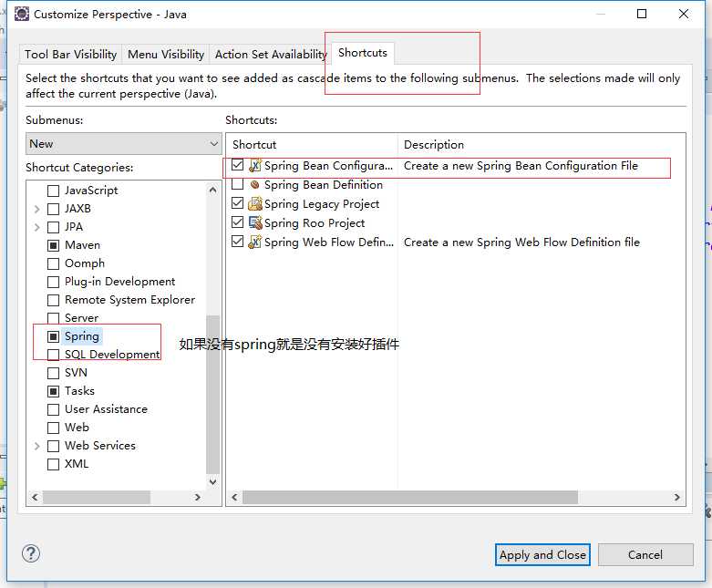
Task: Check the JPA category checkbox
Action: [53, 227]
